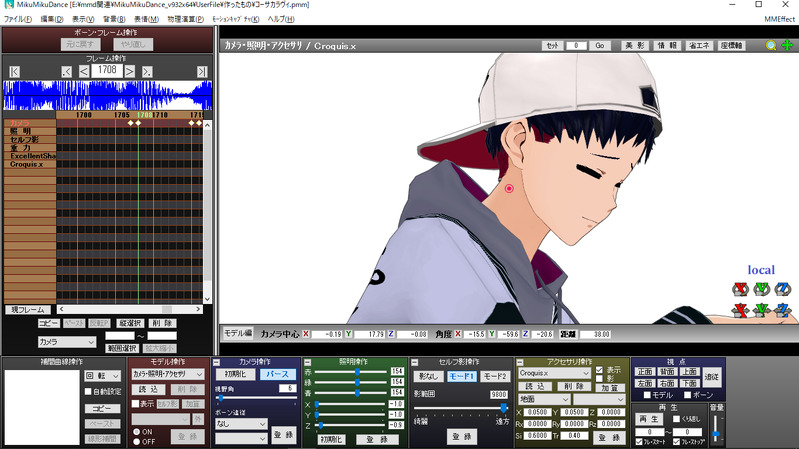Open the empty dropdown under なし in camera panel
This screenshot has height=449, width=799.
coord(241,438)
